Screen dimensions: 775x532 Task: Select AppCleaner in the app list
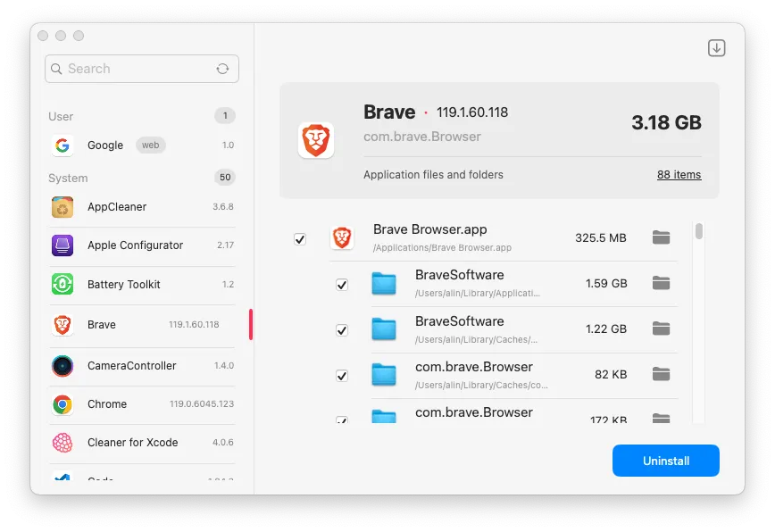click(x=142, y=207)
